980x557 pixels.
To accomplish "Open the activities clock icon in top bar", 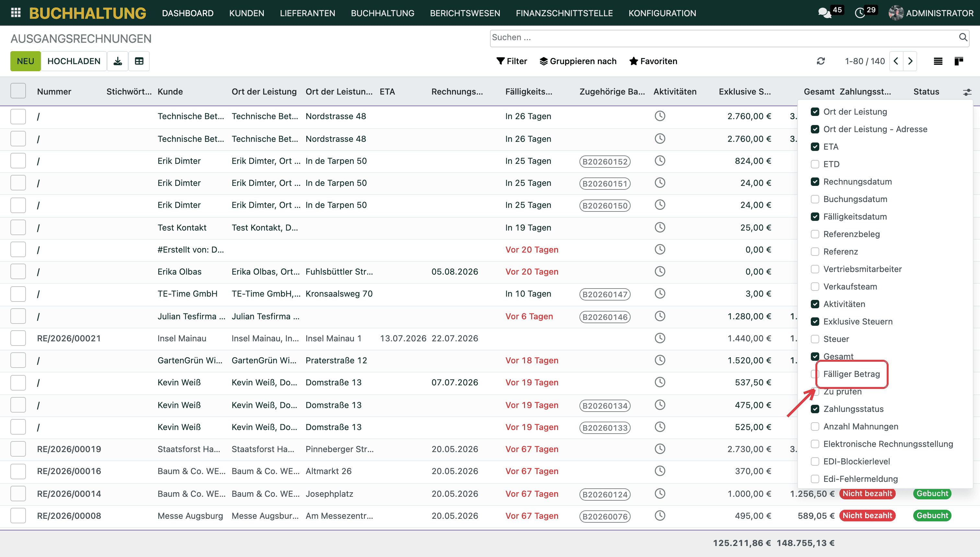I will 860,13.
